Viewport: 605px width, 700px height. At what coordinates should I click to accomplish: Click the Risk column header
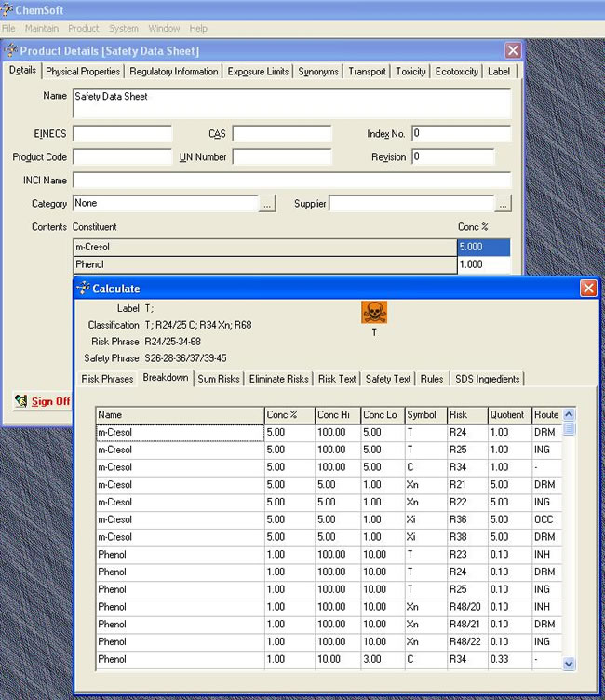coord(467,415)
